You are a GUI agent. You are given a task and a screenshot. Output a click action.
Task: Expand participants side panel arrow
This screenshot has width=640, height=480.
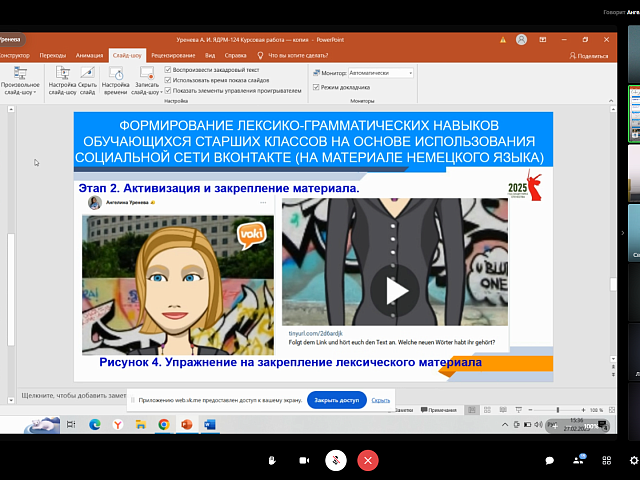click(622, 233)
